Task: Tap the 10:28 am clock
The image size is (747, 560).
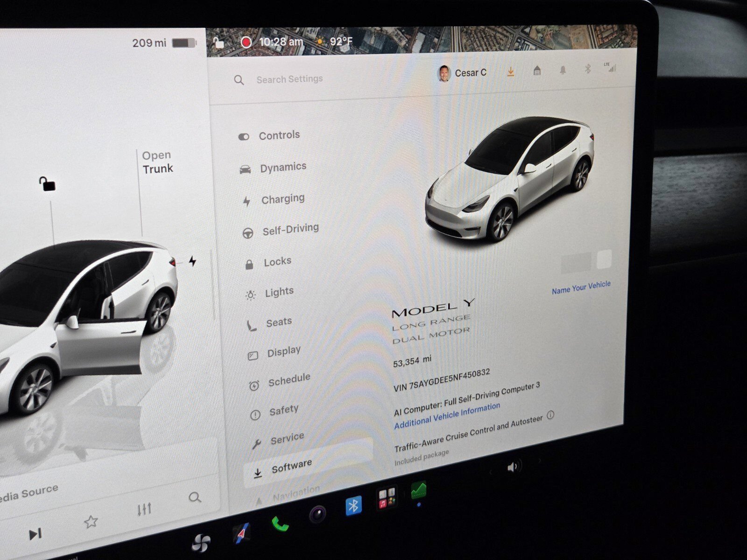Action: coord(281,42)
